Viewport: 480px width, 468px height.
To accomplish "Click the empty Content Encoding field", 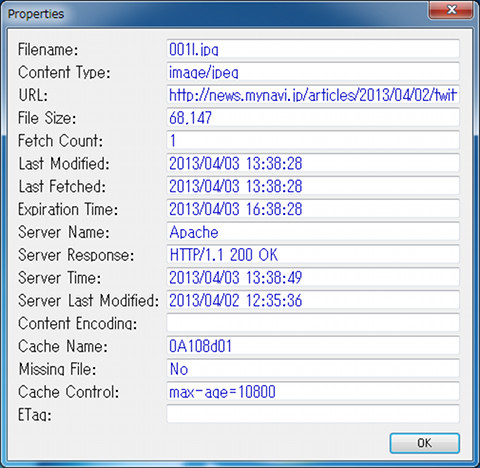I will pyautogui.click(x=313, y=323).
